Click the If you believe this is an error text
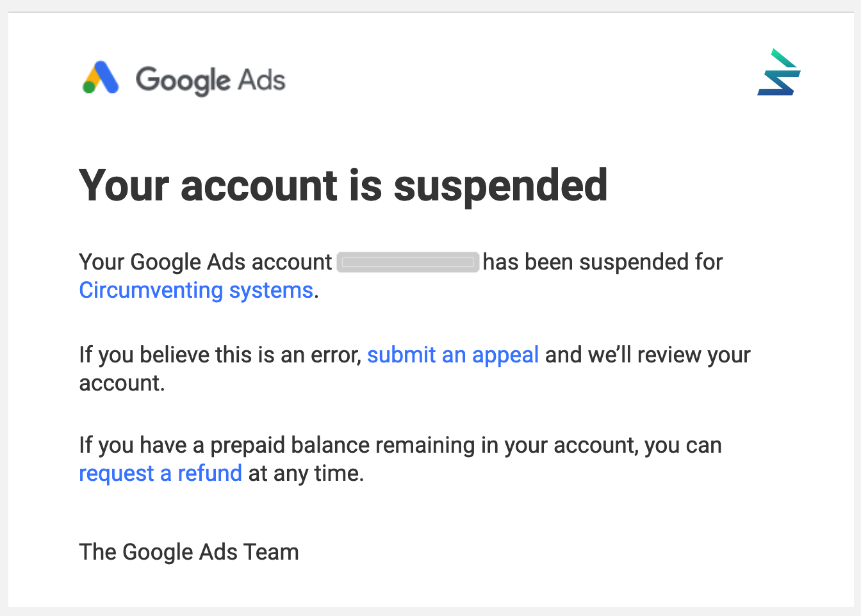 pyautogui.click(x=220, y=355)
